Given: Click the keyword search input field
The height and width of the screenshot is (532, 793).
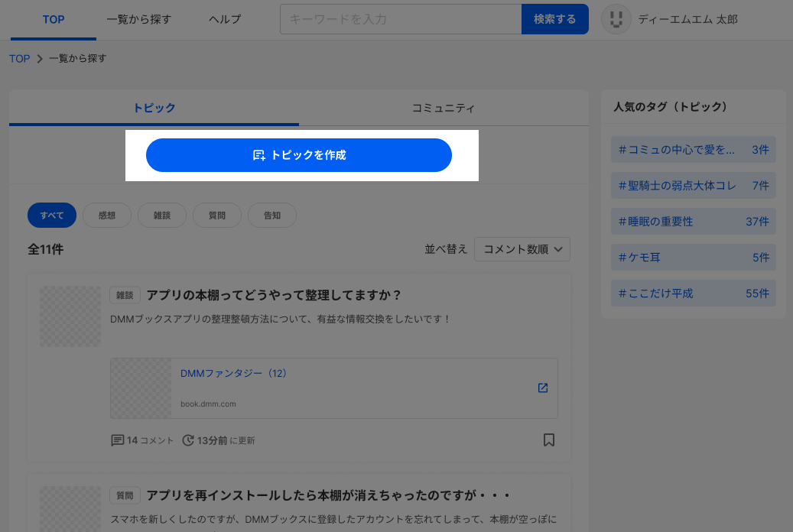Looking at the screenshot, I should point(400,19).
